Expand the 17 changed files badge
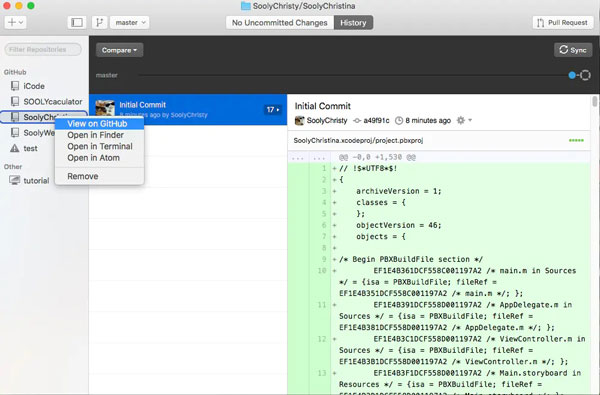Screen dimensions: 600x395 [x=273, y=109]
